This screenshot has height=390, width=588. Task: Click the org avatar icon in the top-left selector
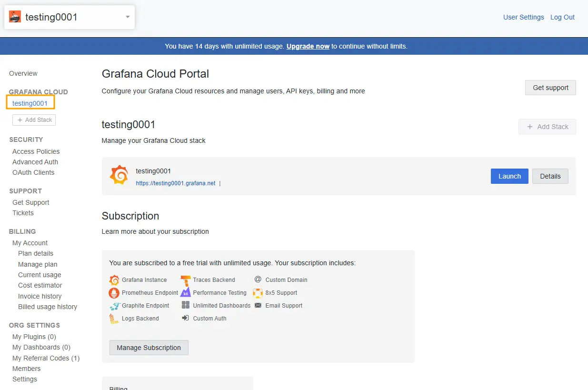tap(15, 17)
